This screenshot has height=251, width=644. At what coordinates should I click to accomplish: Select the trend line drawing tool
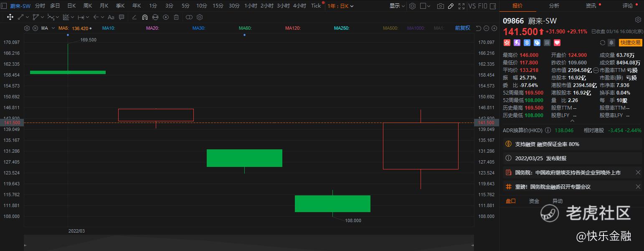(x=20, y=17)
